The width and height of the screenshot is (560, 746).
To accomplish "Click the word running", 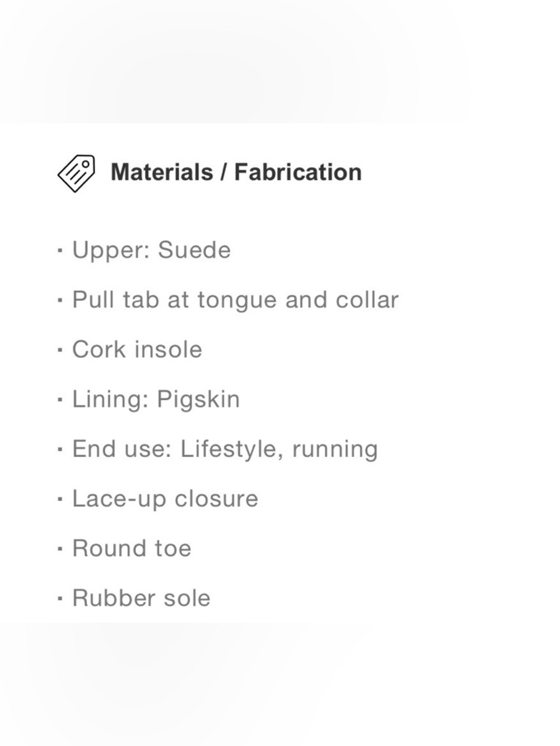I will click(x=335, y=450).
